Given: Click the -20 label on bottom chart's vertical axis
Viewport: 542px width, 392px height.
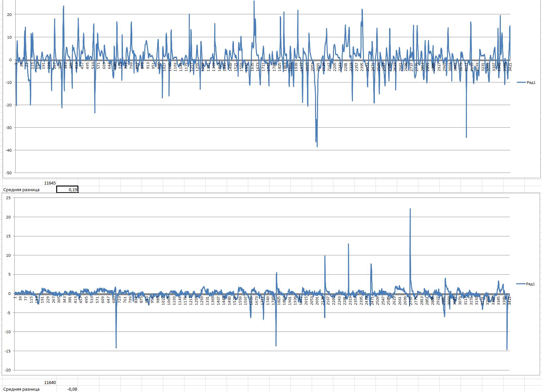Looking at the screenshot, I should [8, 370].
